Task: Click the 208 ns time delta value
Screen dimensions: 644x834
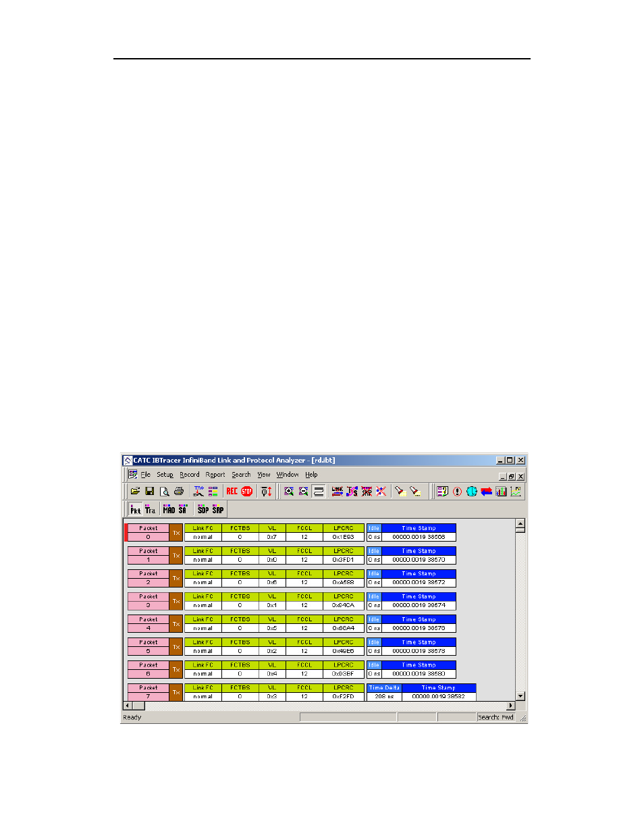Action: [x=384, y=696]
